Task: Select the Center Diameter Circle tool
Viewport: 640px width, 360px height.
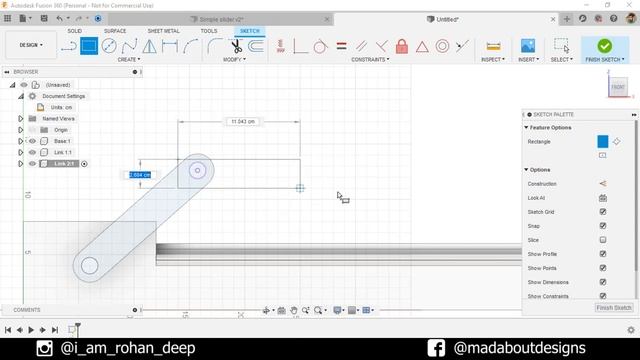Action: [x=109, y=46]
